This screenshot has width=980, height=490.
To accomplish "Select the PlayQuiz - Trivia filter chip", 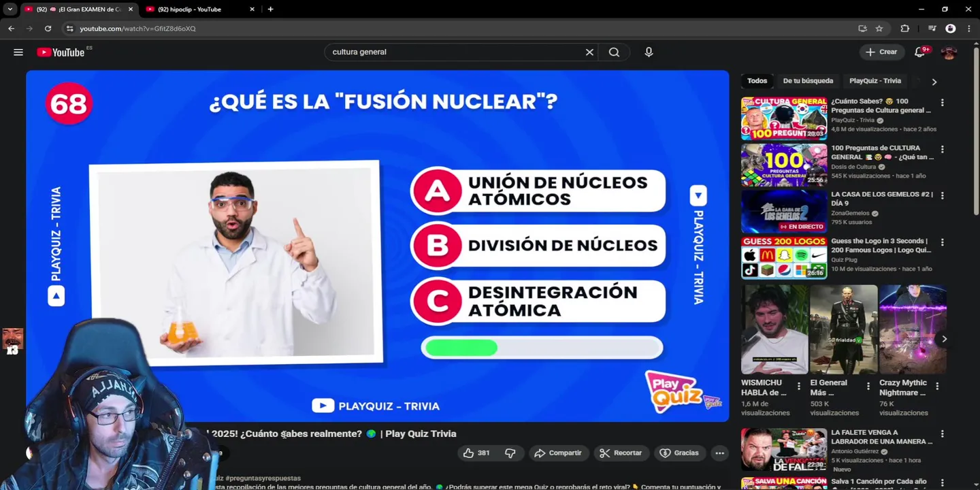I will [x=875, y=81].
